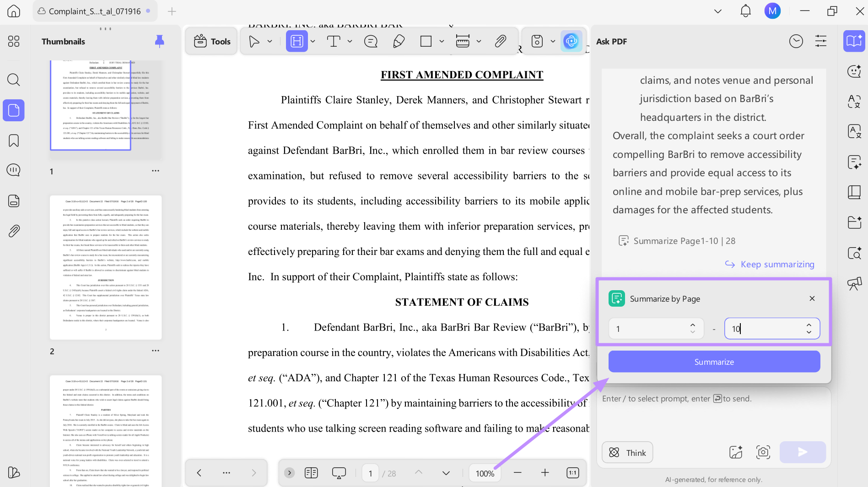Select the Text tool

coord(334,41)
